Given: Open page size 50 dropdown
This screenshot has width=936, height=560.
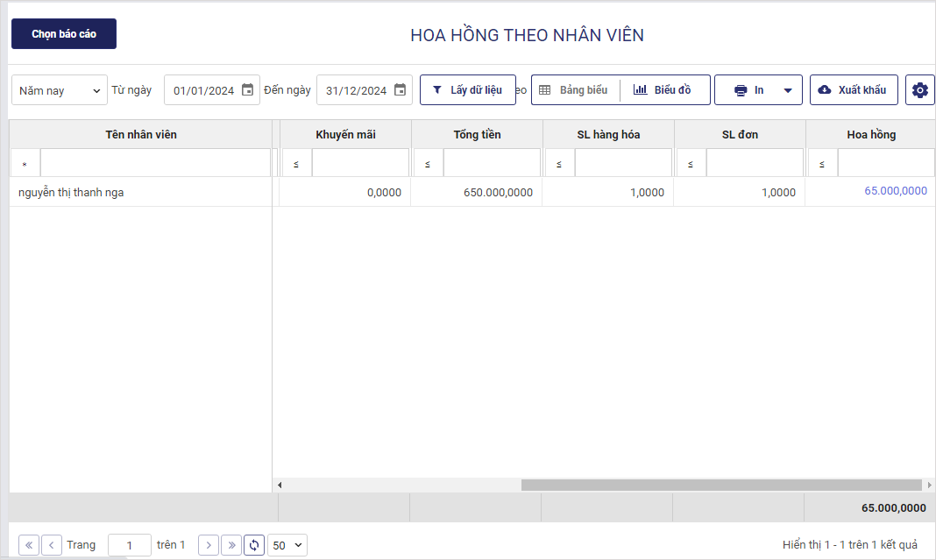Looking at the screenshot, I should tap(287, 545).
